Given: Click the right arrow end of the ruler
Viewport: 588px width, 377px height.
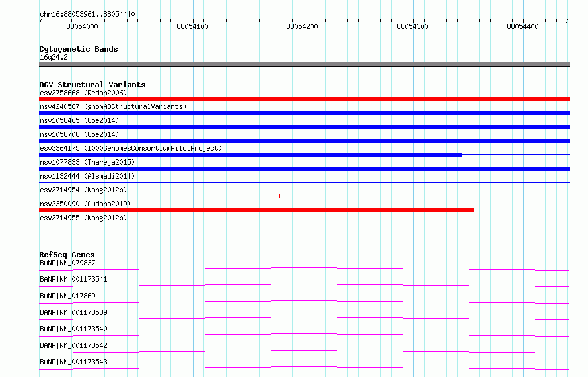Looking at the screenshot, I should coord(568,21).
